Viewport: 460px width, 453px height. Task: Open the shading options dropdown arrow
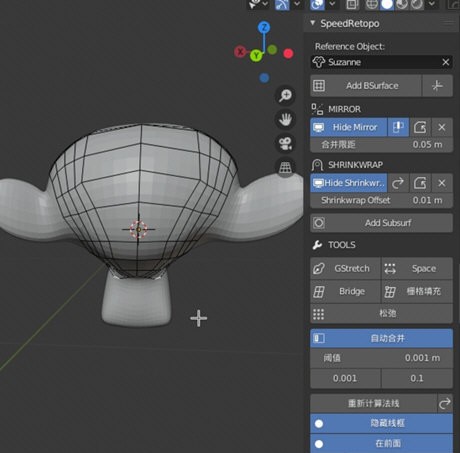[432, 4]
